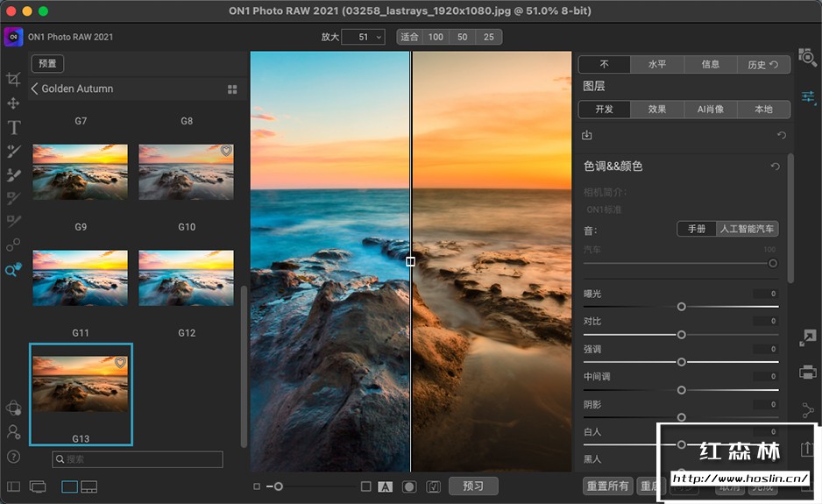This screenshot has height=504, width=822.
Task: Click the Share icon in right sidebar
Action: coord(808,410)
